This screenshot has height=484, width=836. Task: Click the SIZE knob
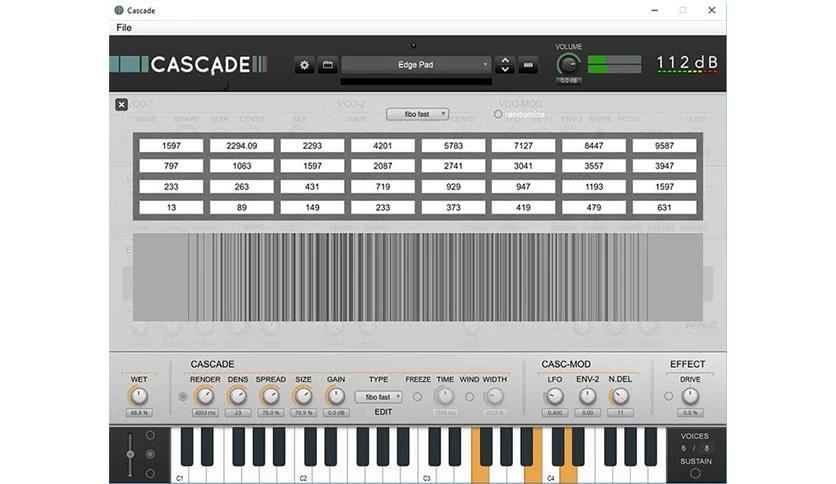pyautogui.click(x=303, y=396)
